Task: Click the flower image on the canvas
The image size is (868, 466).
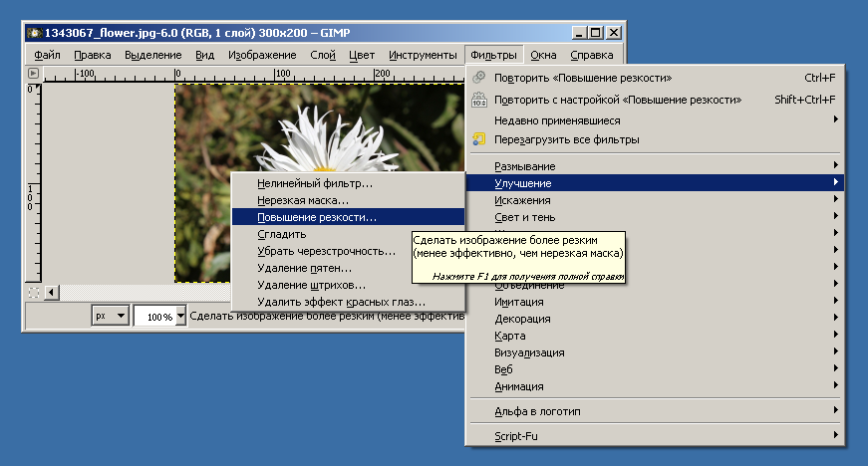Action: (x=320, y=128)
